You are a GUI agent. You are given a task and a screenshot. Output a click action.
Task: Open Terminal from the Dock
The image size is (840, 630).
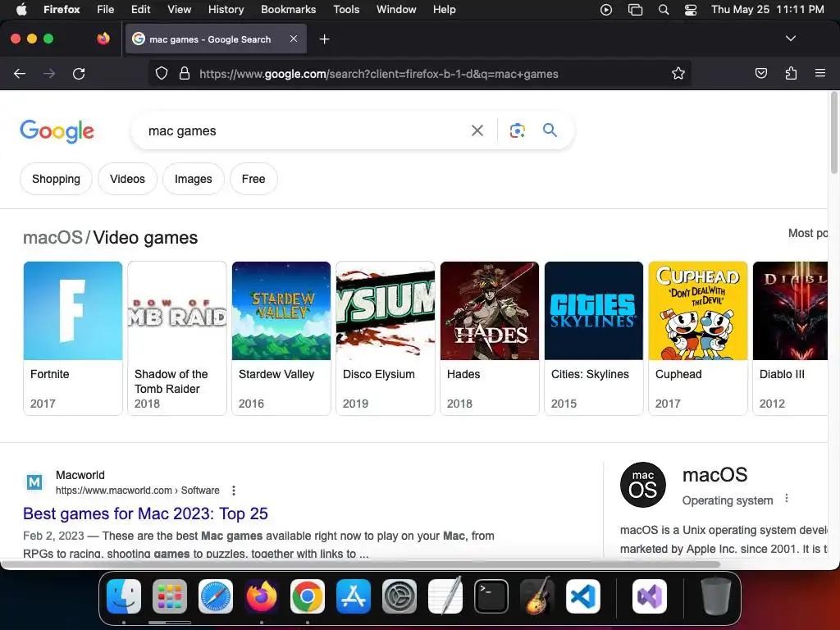click(491, 596)
